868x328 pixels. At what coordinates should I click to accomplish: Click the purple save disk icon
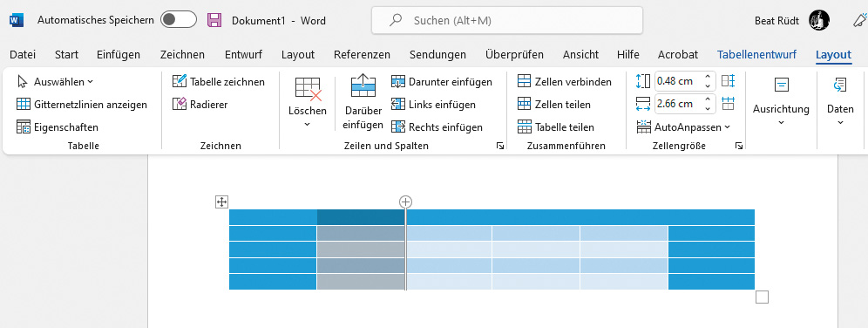point(214,21)
